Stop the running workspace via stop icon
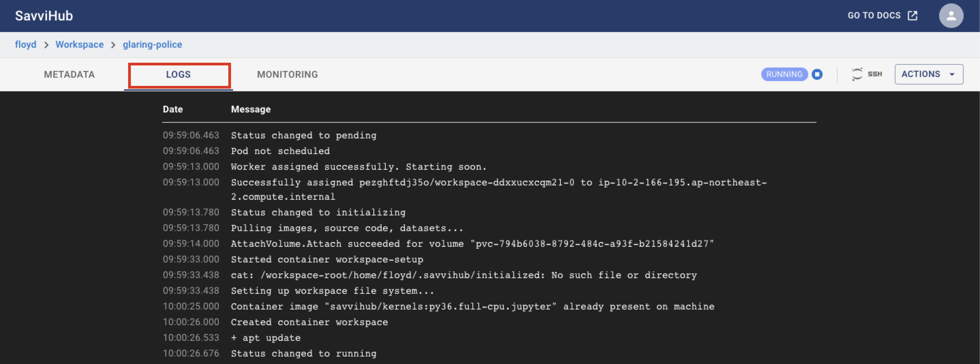This screenshot has width=980, height=364. pyautogui.click(x=817, y=74)
